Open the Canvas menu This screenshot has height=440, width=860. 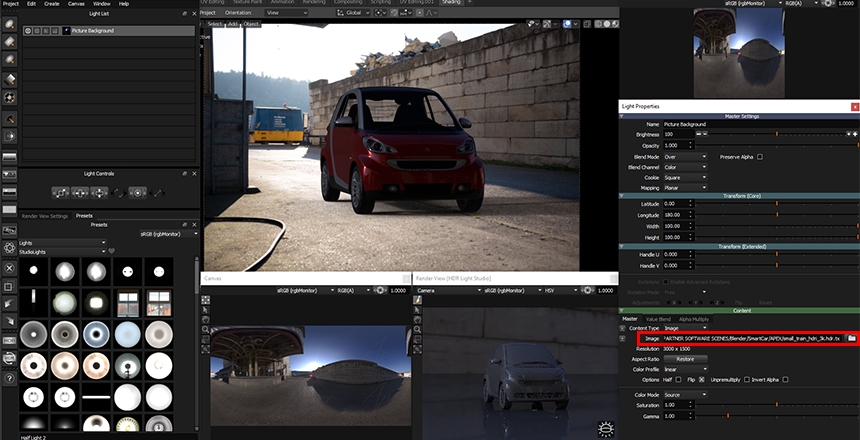[x=76, y=3]
